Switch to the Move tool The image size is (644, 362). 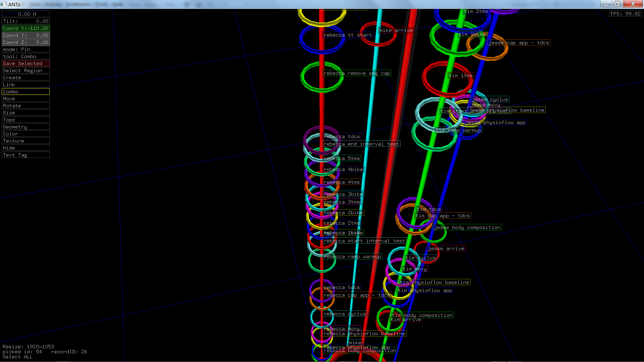(25, 99)
